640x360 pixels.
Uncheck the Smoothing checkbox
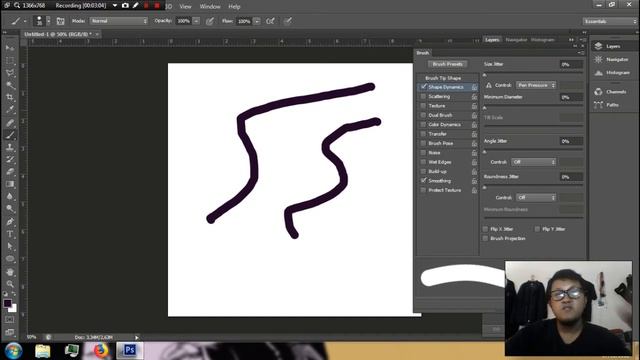tap(424, 180)
